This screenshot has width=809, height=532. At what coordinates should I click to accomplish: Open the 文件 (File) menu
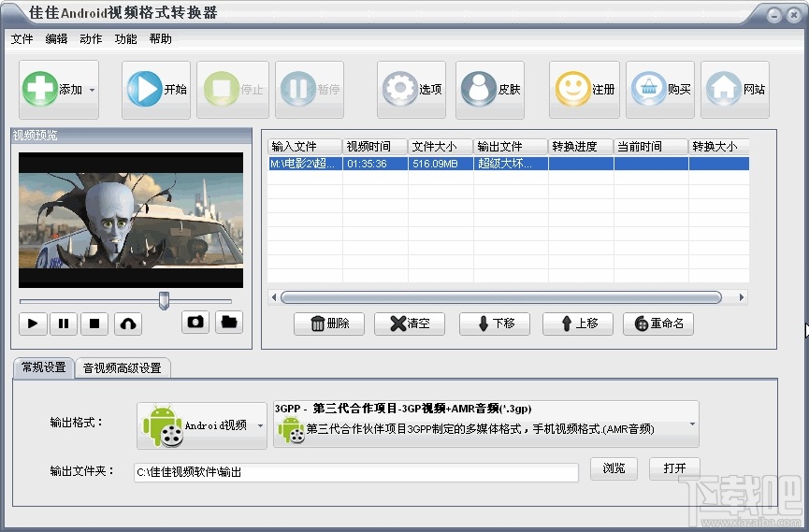pos(22,38)
